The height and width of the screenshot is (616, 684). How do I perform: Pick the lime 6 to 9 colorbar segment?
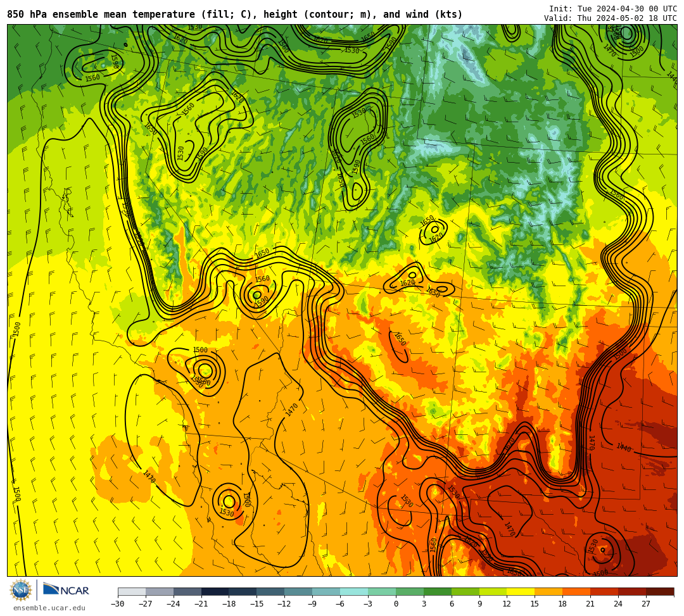pyautogui.click(x=465, y=591)
